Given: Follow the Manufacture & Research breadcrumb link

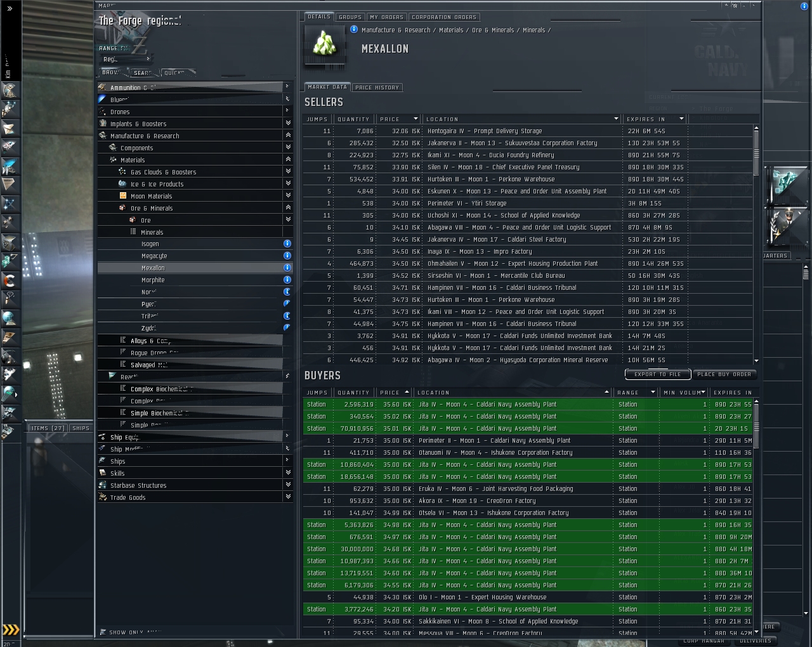Looking at the screenshot, I should pos(396,30).
